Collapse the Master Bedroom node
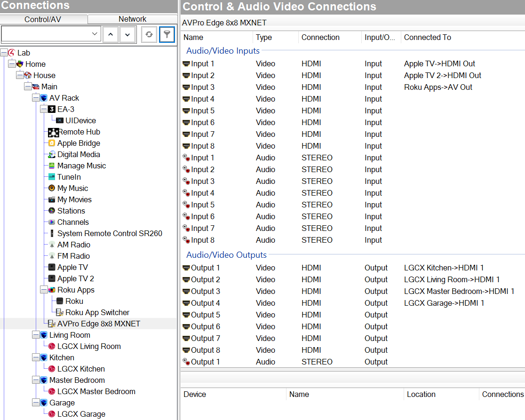The width and height of the screenshot is (525, 420). (36, 380)
